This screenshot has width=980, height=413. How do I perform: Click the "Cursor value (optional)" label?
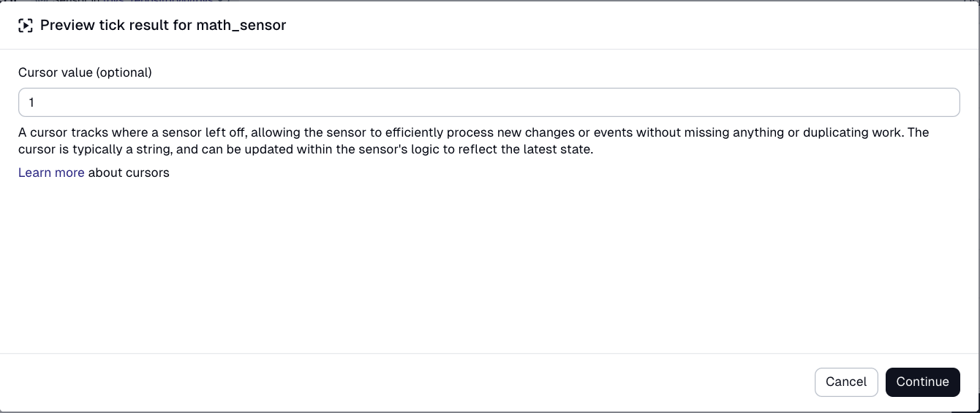point(85,72)
